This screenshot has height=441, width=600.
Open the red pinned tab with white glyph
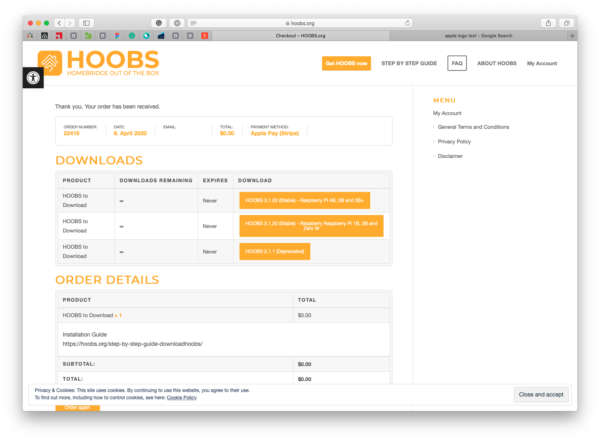[x=205, y=36]
